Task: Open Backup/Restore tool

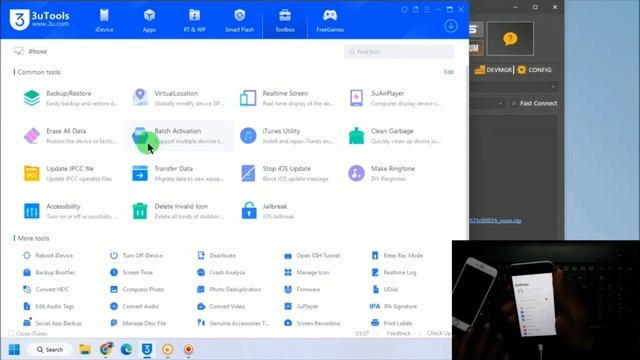Action: (70, 98)
